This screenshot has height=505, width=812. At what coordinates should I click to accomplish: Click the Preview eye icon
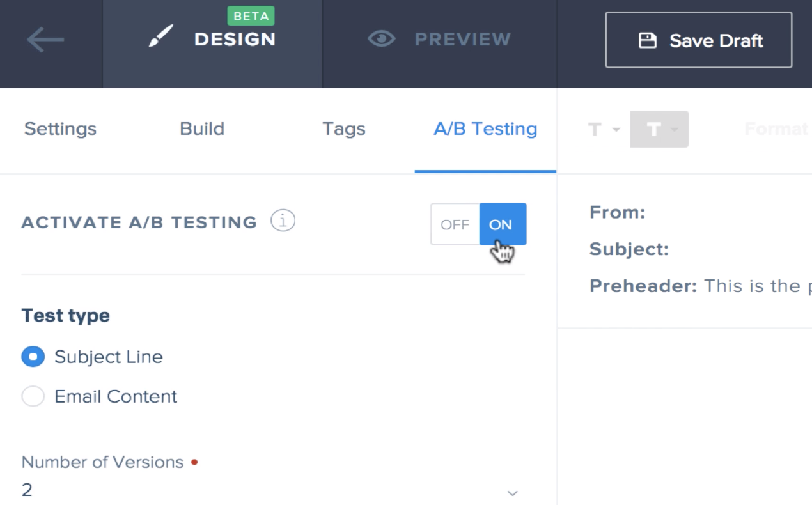[x=382, y=39]
